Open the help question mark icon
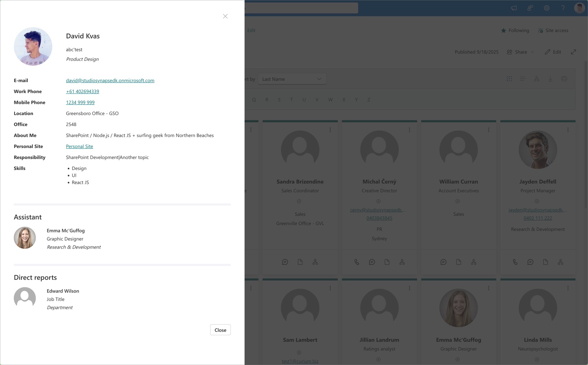This screenshot has width=588, height=365. pos(563,8)
